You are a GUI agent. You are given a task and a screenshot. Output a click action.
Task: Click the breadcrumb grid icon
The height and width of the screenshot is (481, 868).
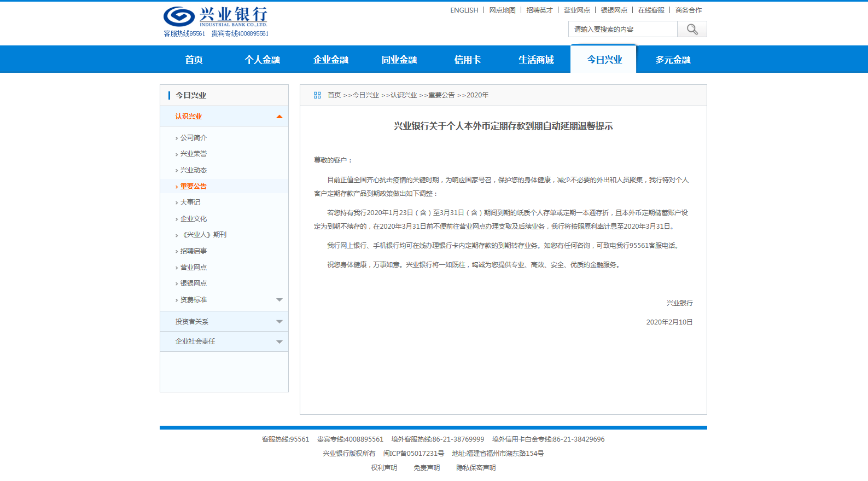[x=317, y=95]
